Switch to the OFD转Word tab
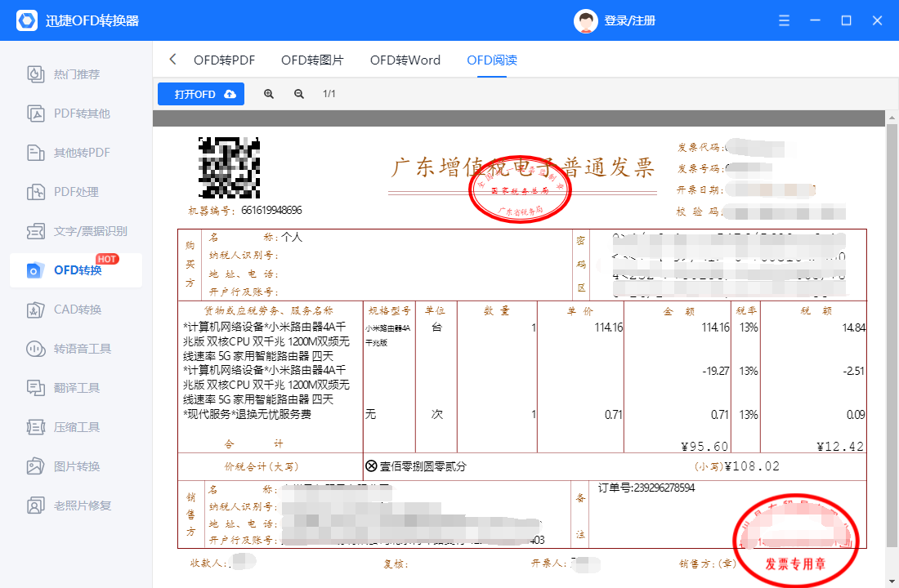Image resolution: width=899 pixels, height=588 pixels. [x=405, y=60]
